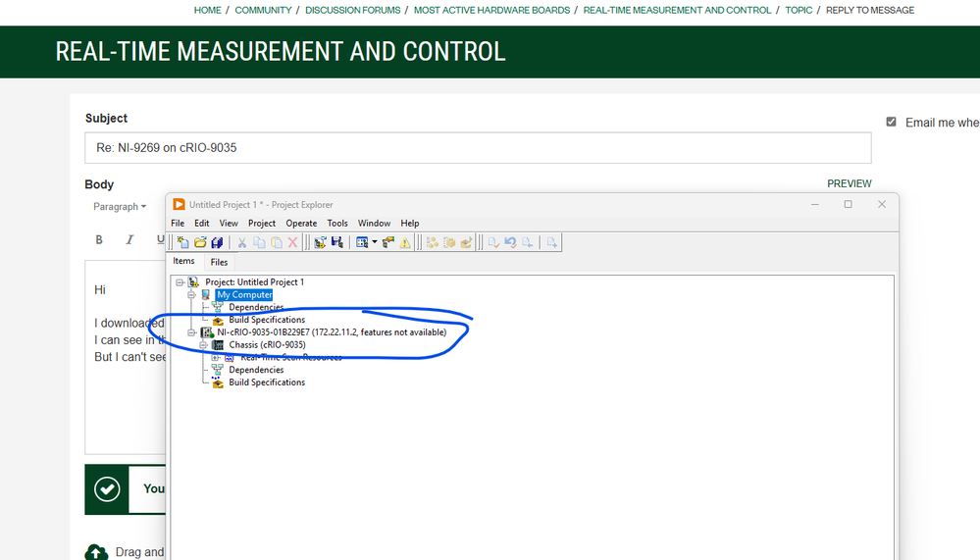Viewport: 980px width, 560px height.
Task: Click the Add Target or Device toolbar icon
Action: tap(320, 242)
